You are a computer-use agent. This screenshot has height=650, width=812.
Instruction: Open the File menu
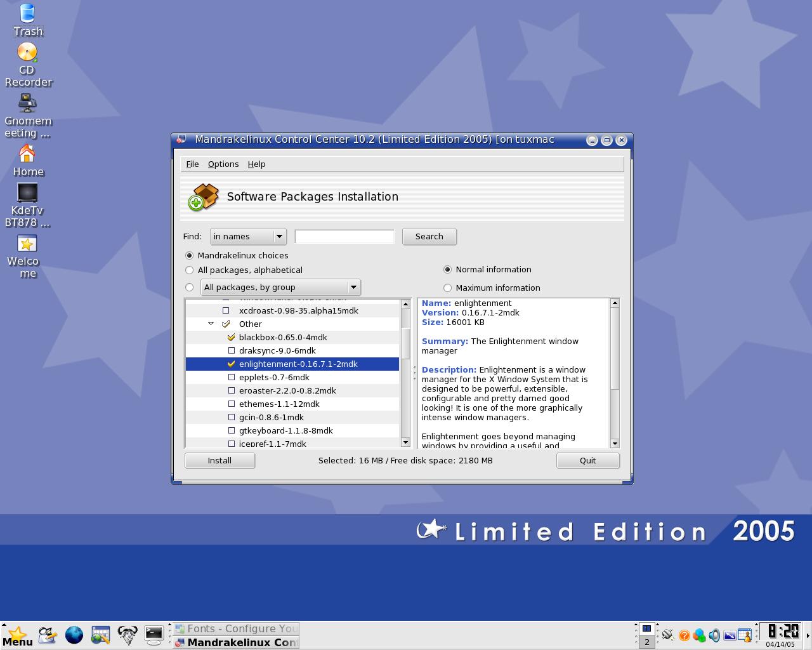[192, 164]
